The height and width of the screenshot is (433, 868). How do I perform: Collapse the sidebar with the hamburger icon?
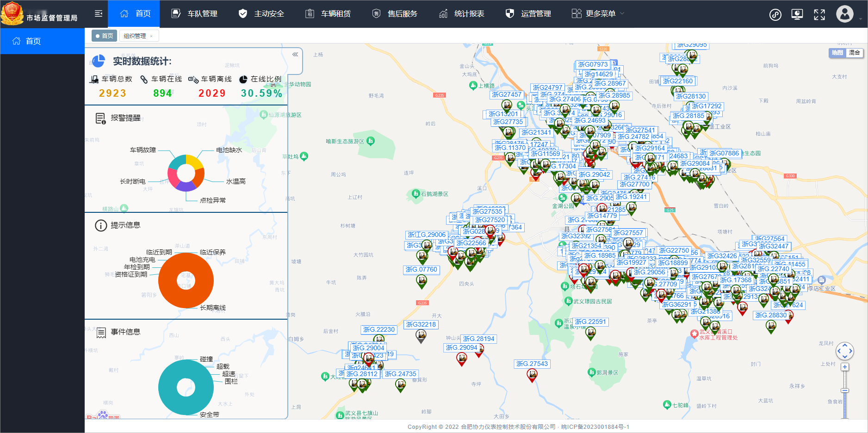(x=99, y=14)
